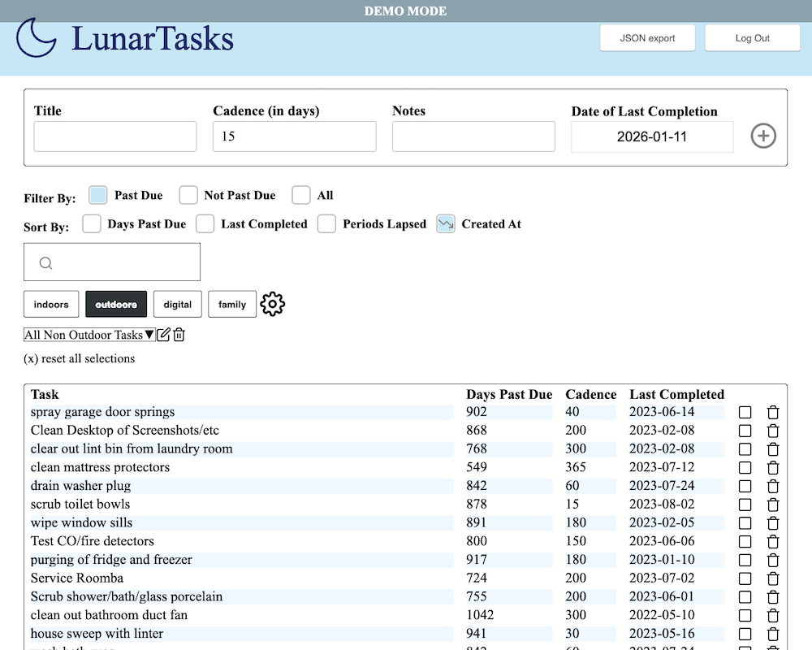Open tag settings gear icon
This screenshot has height=650, width=812.
click(272, 304)
